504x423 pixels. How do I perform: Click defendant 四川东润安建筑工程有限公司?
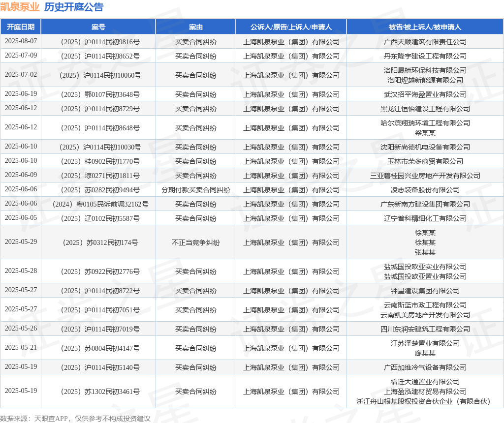coord(425,329)
